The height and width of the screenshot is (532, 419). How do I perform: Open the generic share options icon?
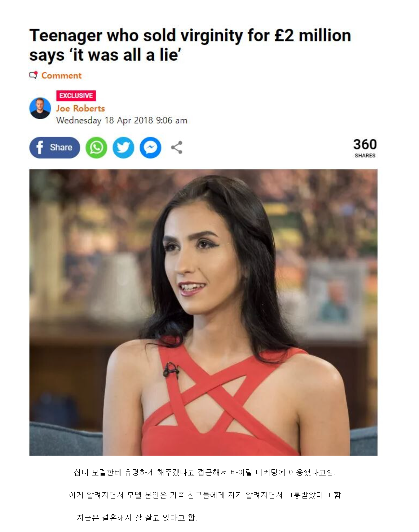click(x=176, y=147)
